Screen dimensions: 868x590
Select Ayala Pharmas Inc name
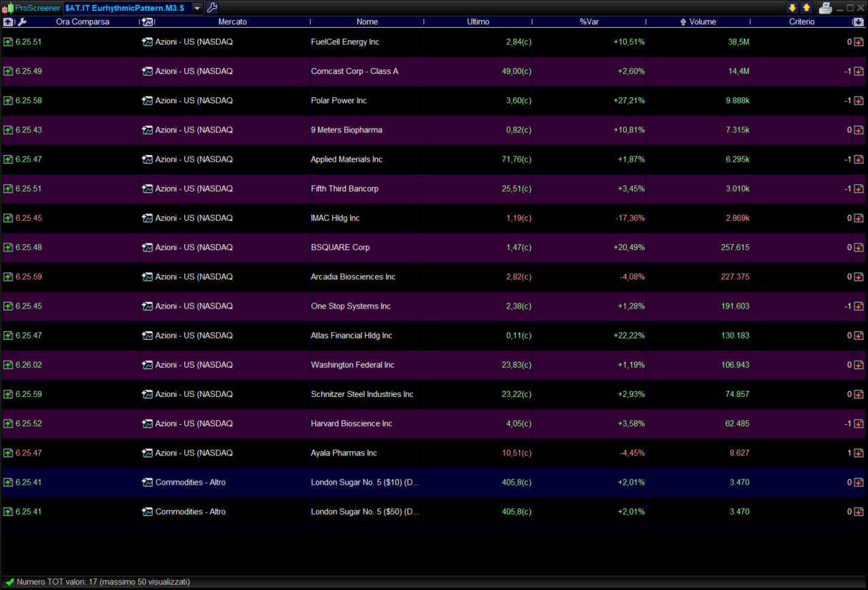344,453
